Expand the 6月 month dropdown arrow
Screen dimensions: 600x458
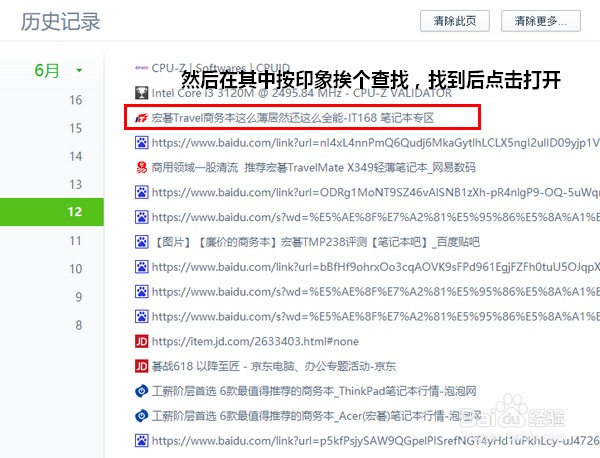click(79, 70)
